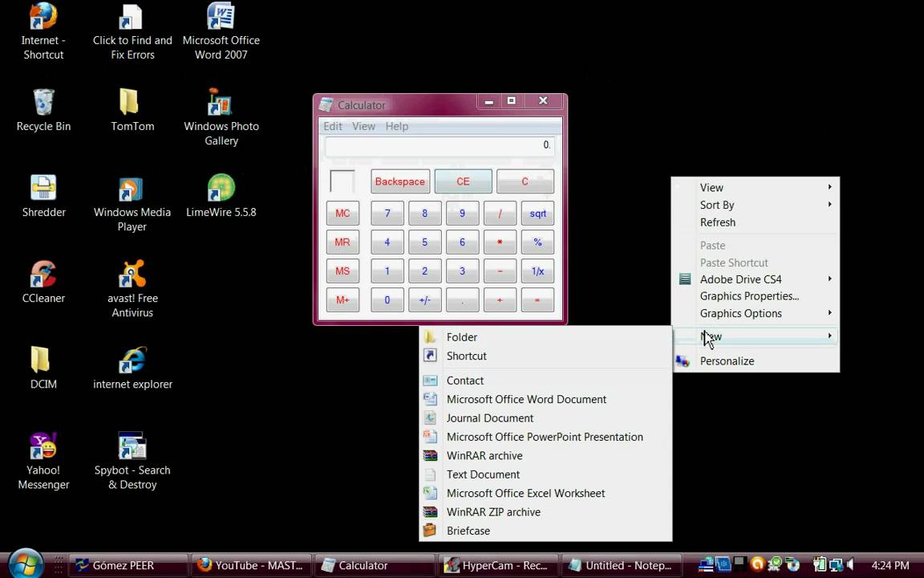Screen dimensions: 924x578
Task: Expand the Graphics Options submenu arrow
Action: point(829,312)
